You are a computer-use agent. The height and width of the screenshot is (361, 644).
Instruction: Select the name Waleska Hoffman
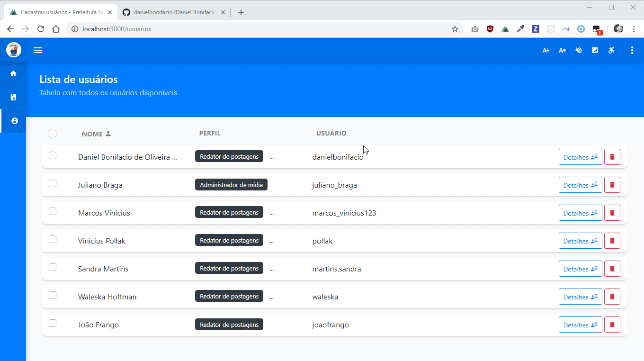tap(107, 297)
